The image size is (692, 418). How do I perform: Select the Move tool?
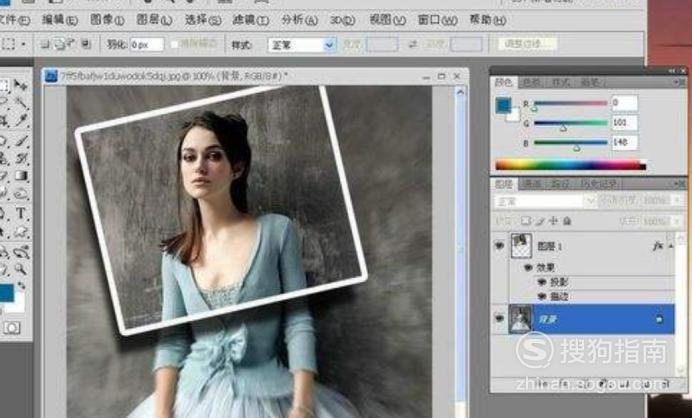tap(20, 85)
